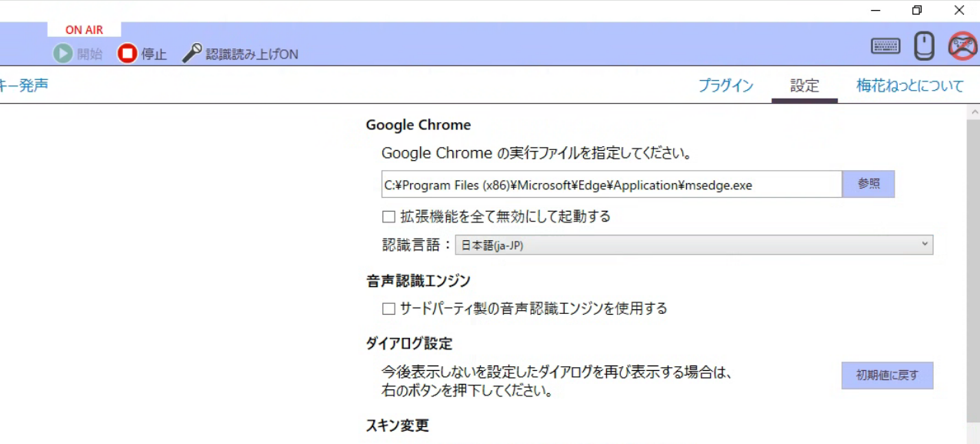Select the 設定 tab

[x=805, y=86]
